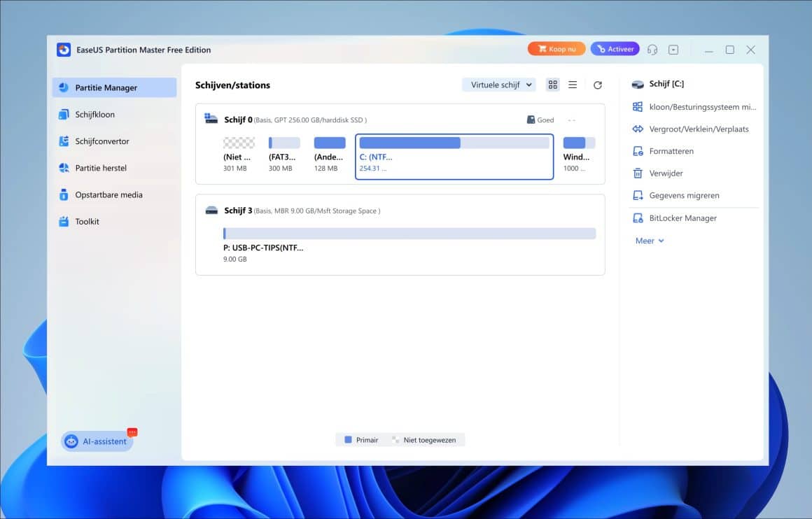Click the Activeer button

[x=615, y=48]
